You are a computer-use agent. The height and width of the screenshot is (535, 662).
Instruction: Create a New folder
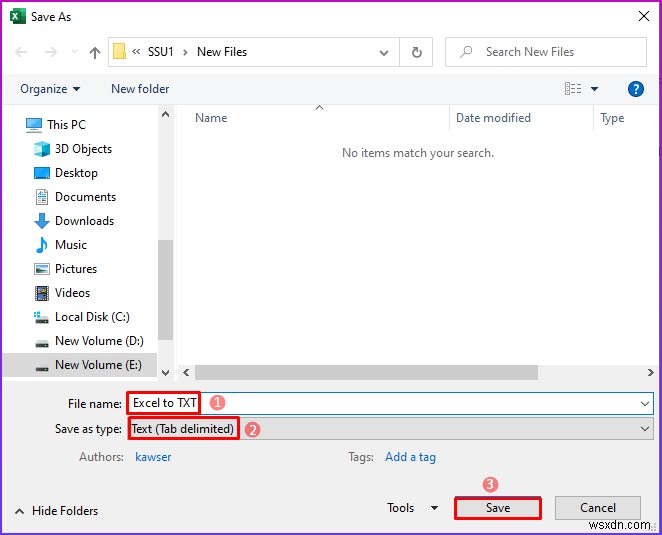(x=140, y=89)
